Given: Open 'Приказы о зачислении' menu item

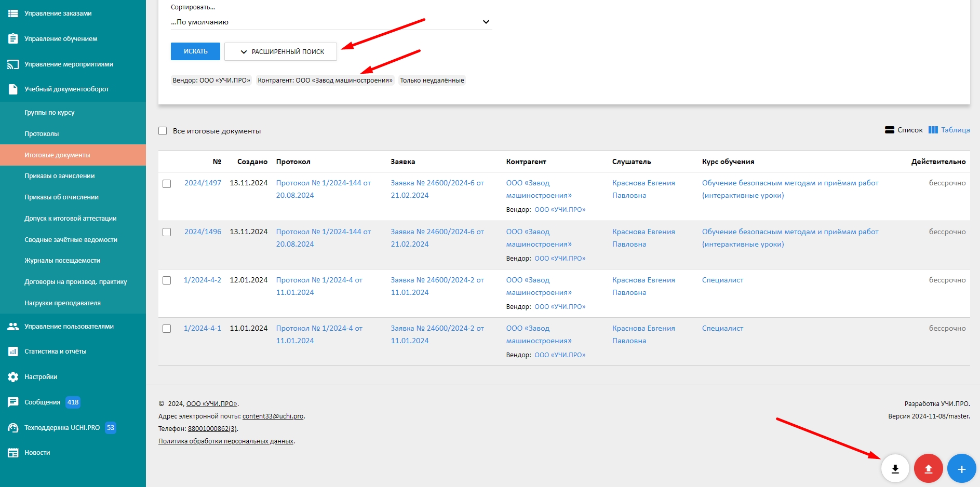Looking at the screenshot, I should click(x=73, y=176).
